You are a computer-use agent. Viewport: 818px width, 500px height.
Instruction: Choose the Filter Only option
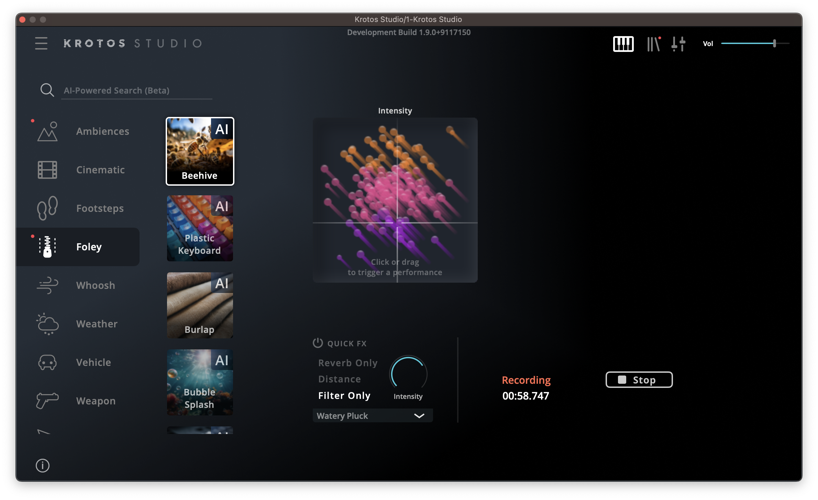pos(344,396)
